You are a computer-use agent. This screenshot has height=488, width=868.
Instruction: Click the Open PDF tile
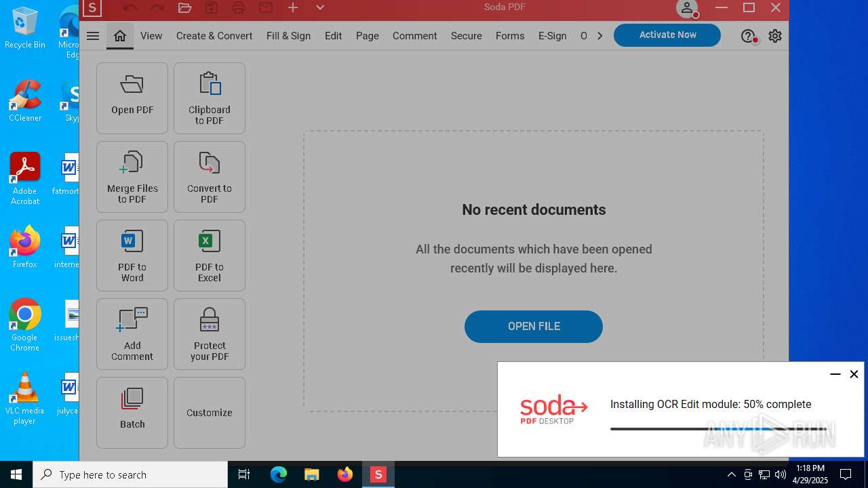132,98
